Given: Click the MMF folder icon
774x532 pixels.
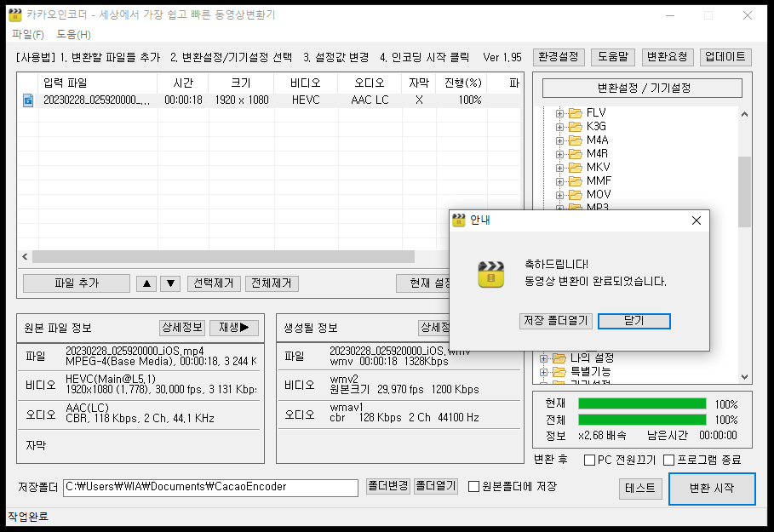Looking at the screenshot, I should (575, 181).
